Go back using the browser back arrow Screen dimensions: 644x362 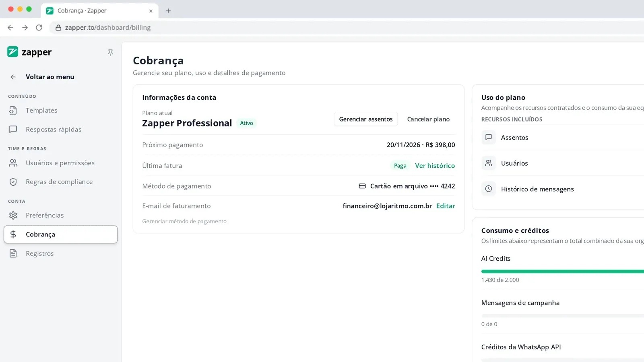[x=10, y=27]
